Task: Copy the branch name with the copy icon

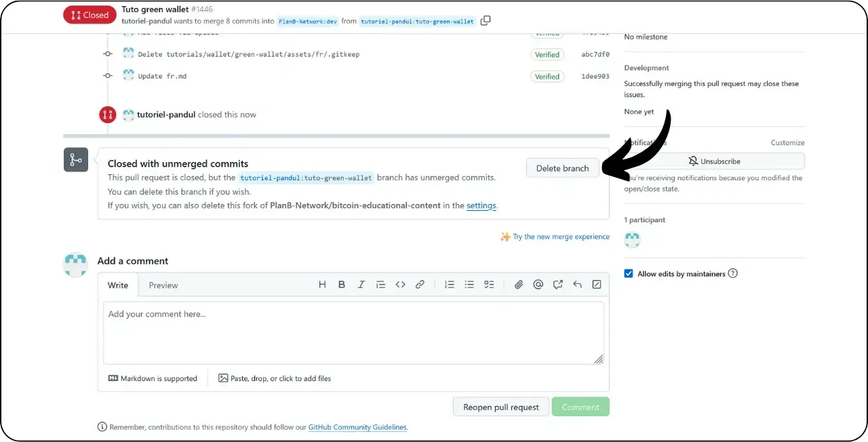Action: click(486, 21)
